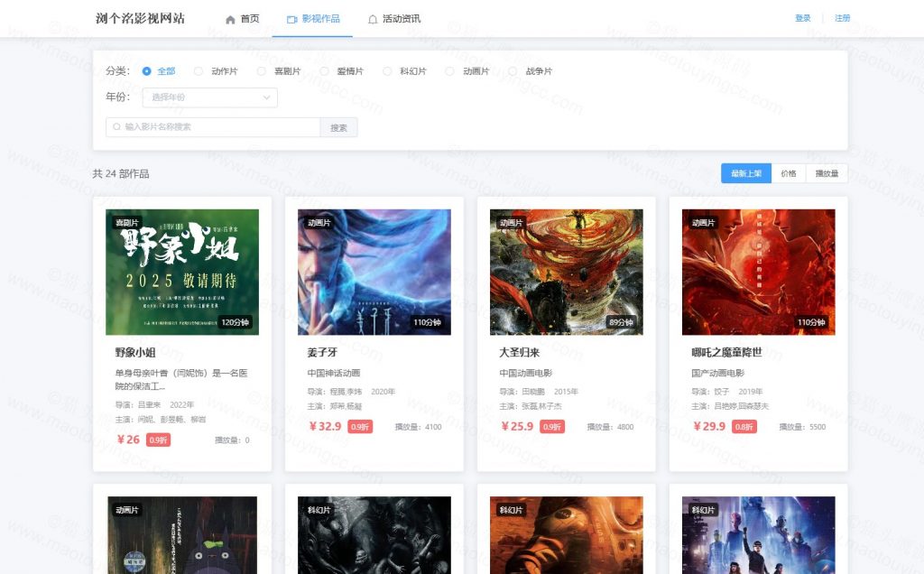This screenshot has height=574, width=924.
Task: Sort works by 价格
Action: tap(789, 173)
